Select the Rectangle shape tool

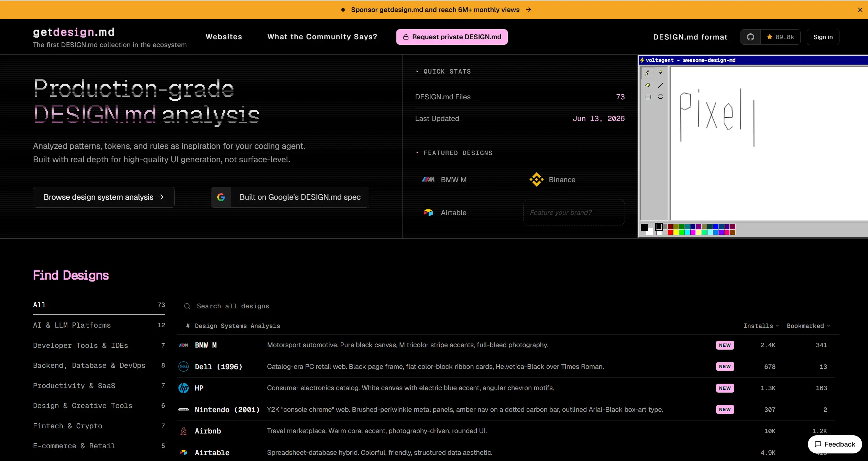[x=647, y=97]
